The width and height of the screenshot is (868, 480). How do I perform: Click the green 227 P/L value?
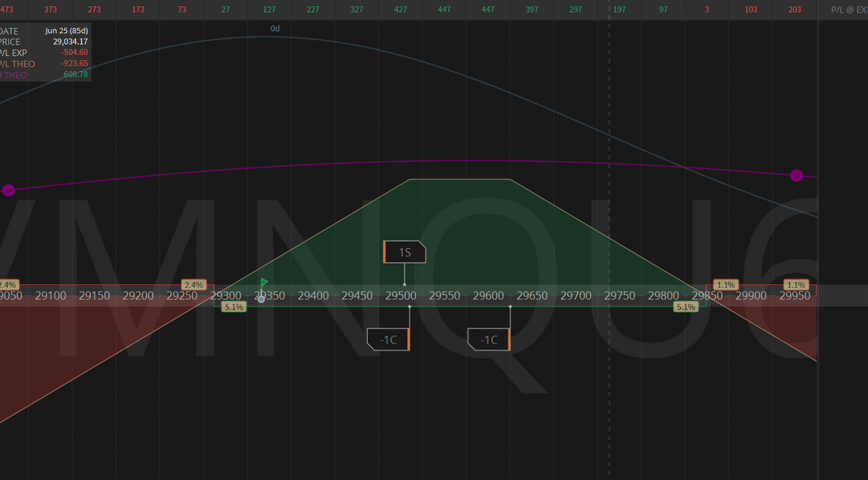coord(312,9)
